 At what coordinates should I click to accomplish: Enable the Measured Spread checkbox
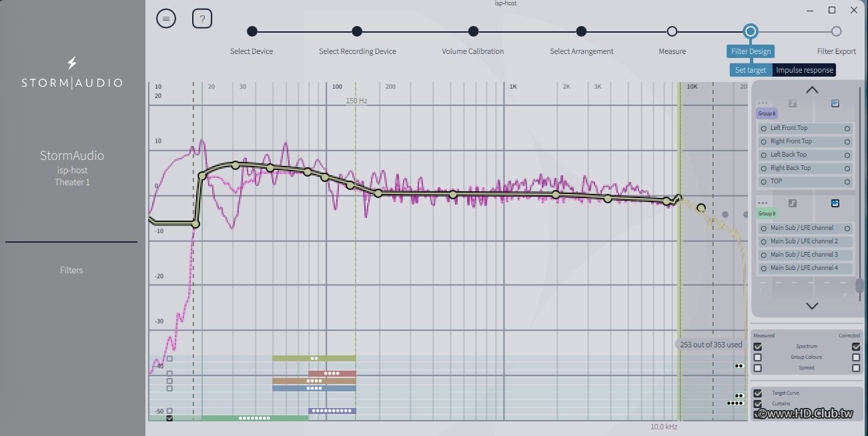[x=757, y=368]
